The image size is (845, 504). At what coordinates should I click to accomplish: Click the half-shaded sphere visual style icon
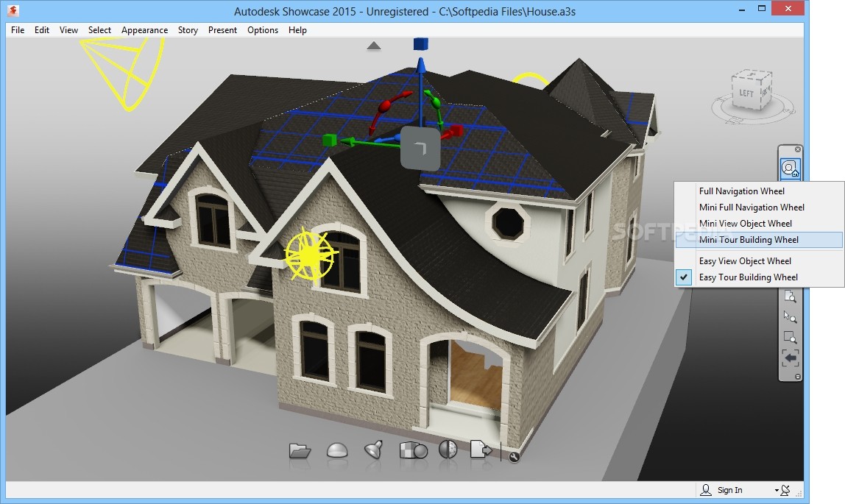point(448,449)
